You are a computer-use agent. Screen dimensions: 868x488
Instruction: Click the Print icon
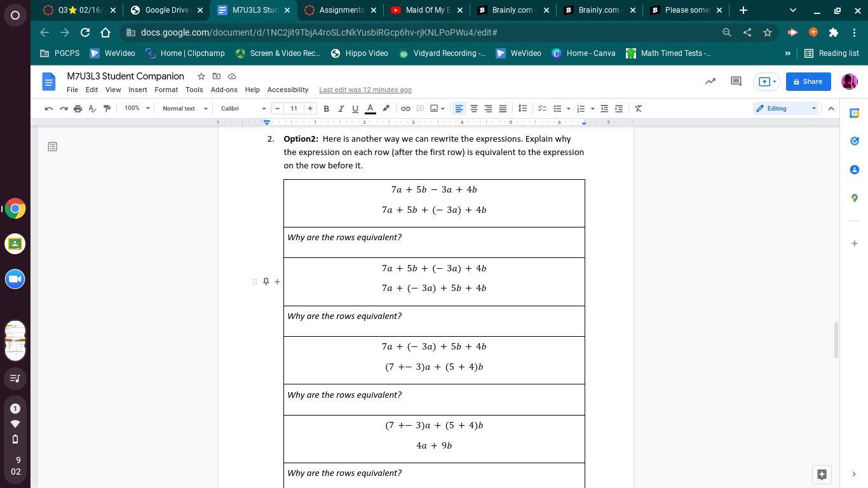click(78, 109)
